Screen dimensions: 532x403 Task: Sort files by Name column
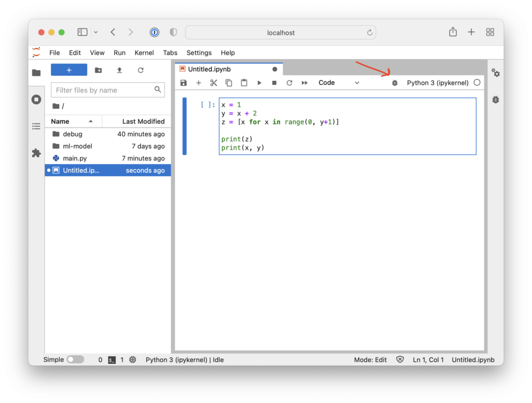click(x=73, y=121)
